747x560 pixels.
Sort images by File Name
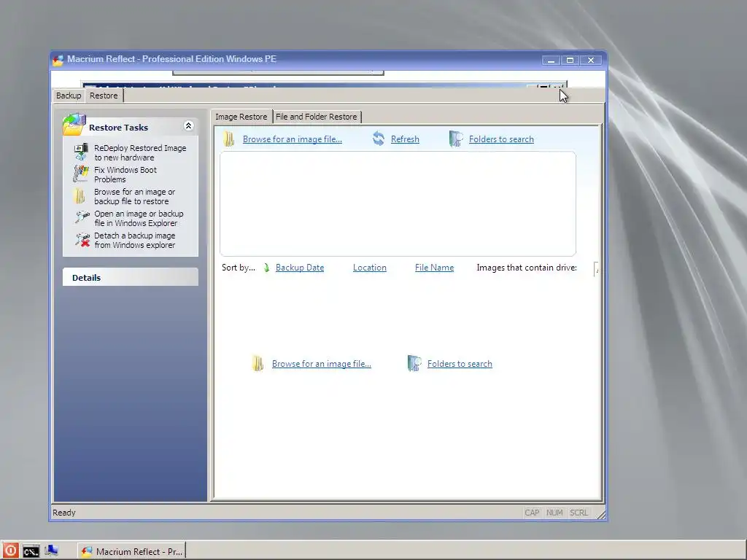pos(434,268)
